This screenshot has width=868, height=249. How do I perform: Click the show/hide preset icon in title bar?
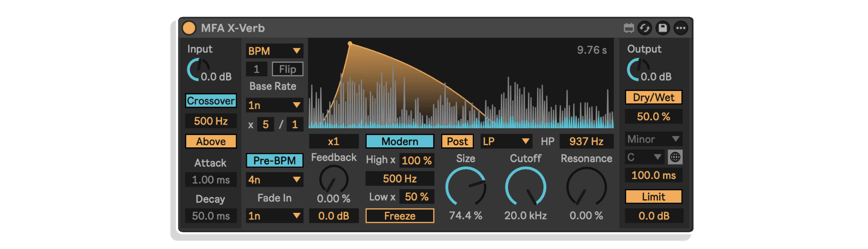[629, 28]
